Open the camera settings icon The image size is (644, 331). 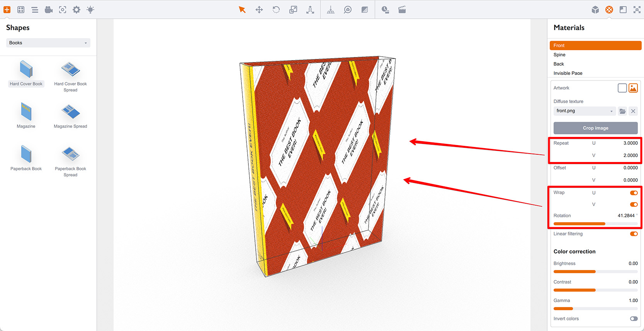(x=49, y=10)
